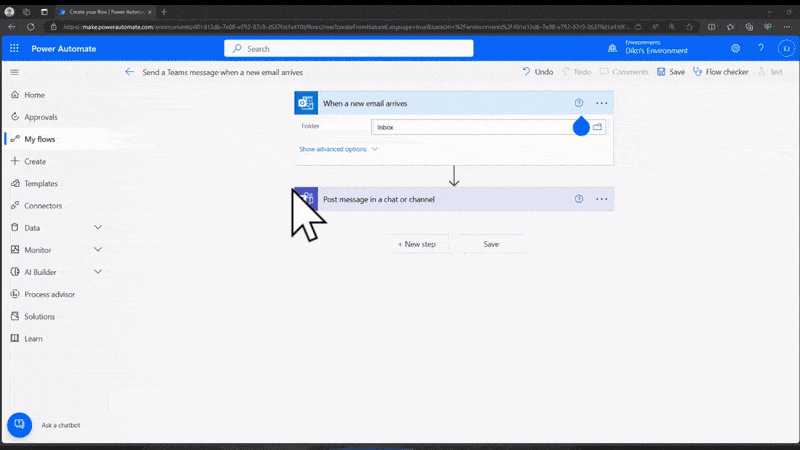Close the Create your flow browser tab
This screenshot has width=800, height=450.
coord(150,11)
